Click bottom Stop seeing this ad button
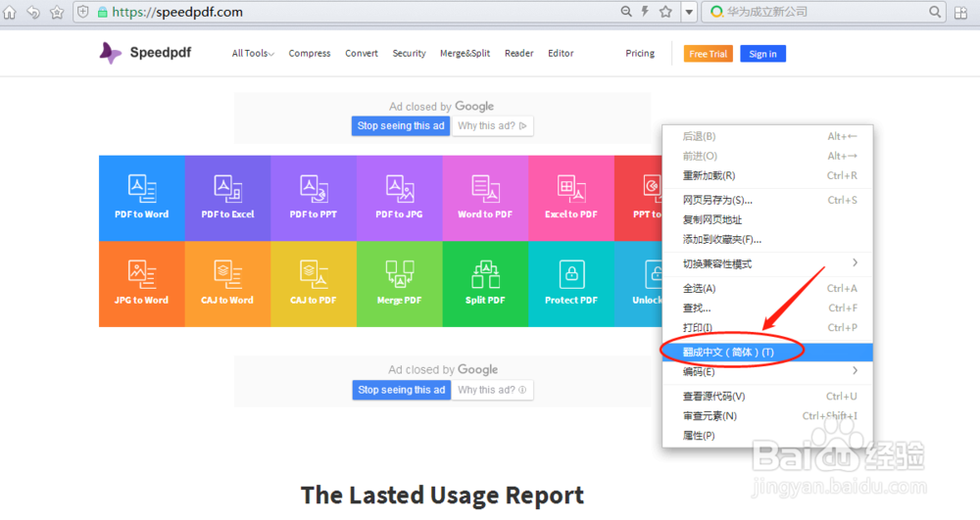This screenshot has height=520, width=980. click(401, 390)
